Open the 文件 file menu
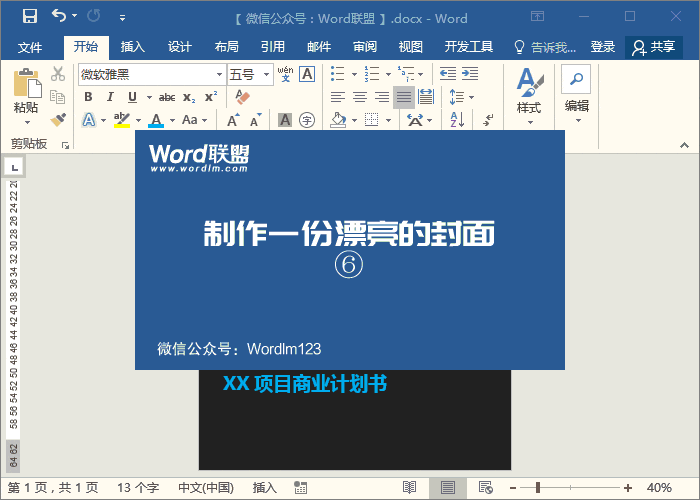Image resolution: width=700 pixels, height=500 pixels. point(30,47)
